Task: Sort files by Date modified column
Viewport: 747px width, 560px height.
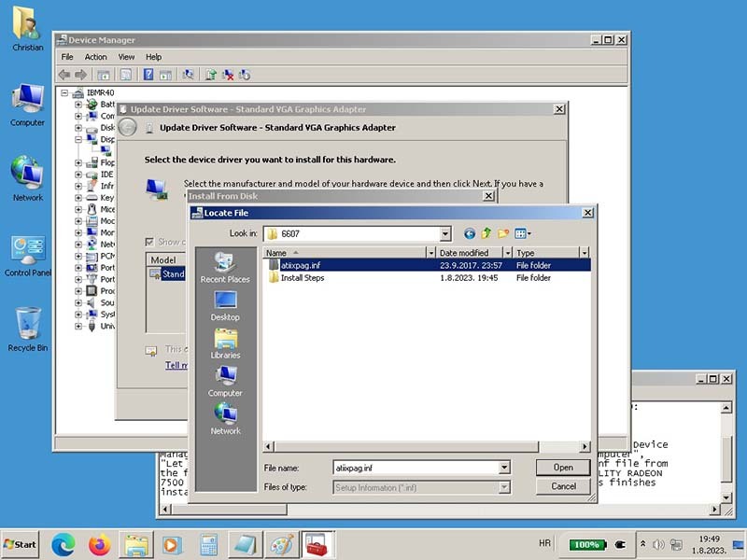Action: tap(469, 253)
